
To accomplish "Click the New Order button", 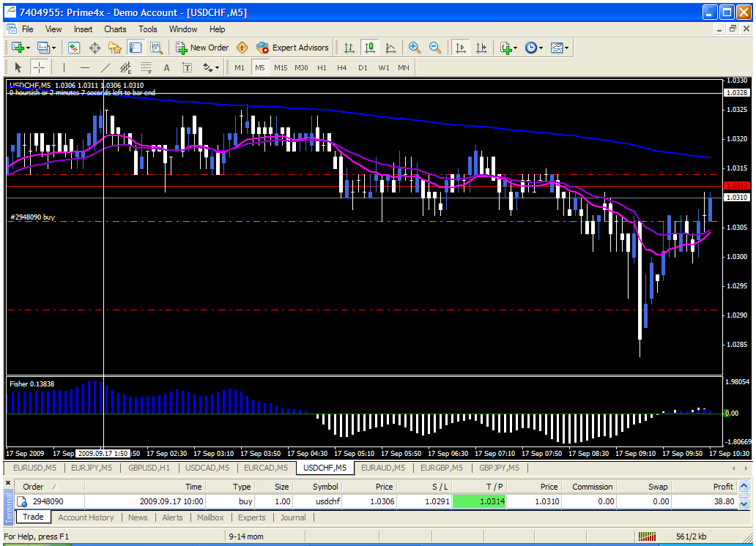I will point(202,48).
